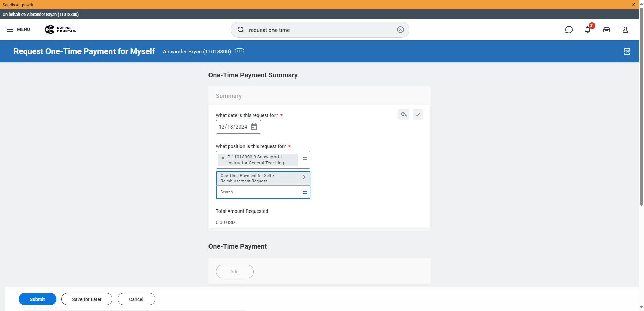The height and width of the screenshot is (311, 644).
Task: Click the Add button under One-Time Payment
Action: click(x=235, y=272)
